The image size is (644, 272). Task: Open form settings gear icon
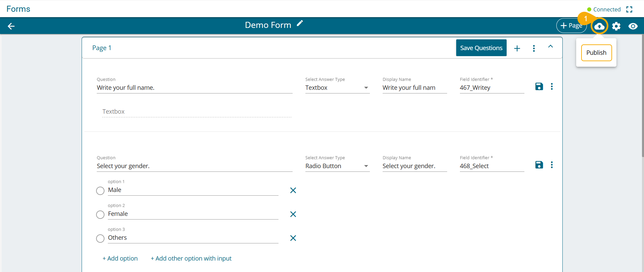click(616, 26)
